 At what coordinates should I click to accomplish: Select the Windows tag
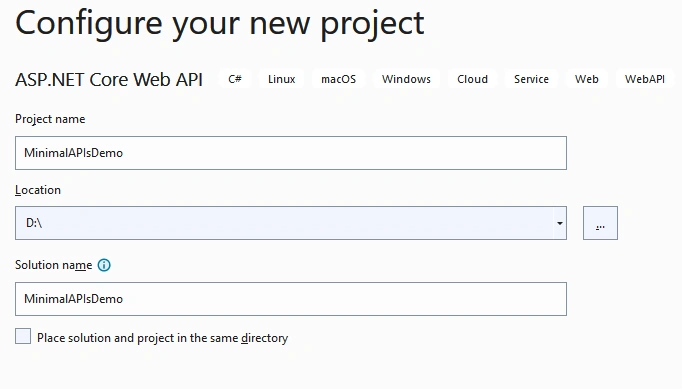coord(406,79)
